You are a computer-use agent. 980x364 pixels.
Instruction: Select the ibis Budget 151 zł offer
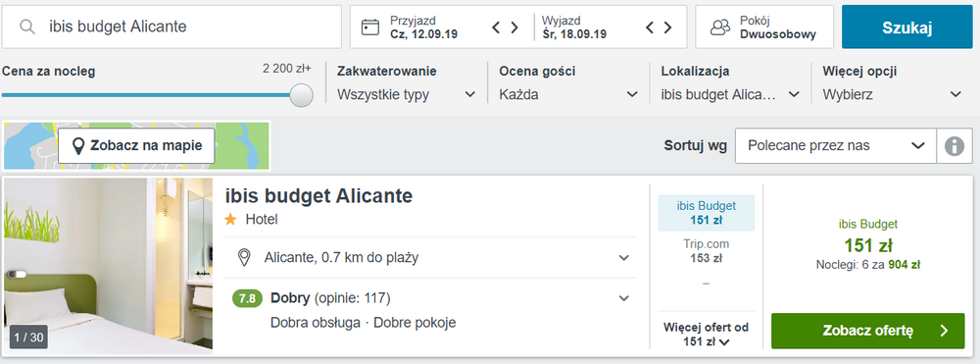(707, 213)
